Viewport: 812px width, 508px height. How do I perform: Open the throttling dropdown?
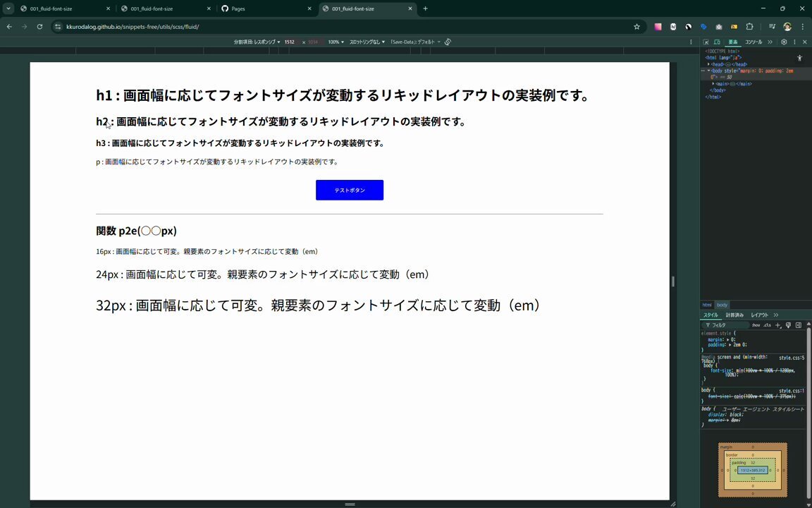tap(367, 42)
